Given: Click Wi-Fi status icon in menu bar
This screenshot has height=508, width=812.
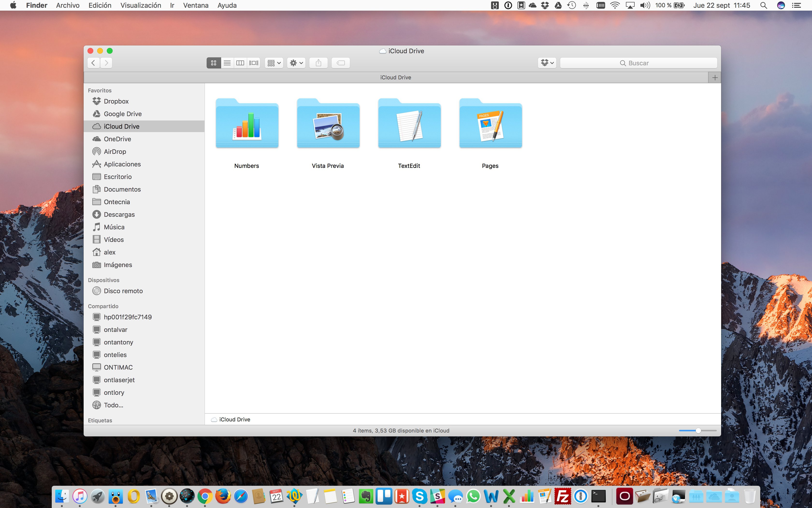Looking at the screenshot, I should [615, 5].
